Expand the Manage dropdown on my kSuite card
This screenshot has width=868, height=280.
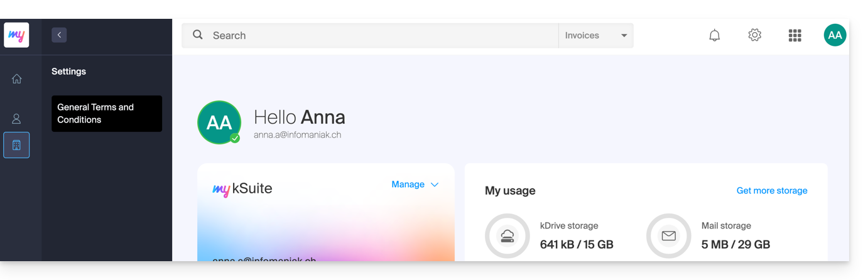[x=415, y=185]
